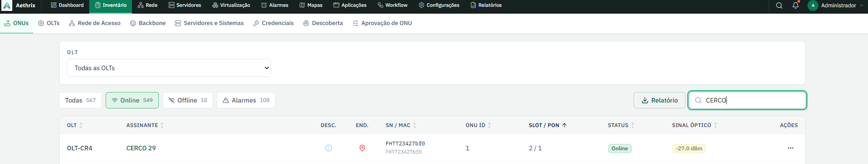Open the notifications bell
Viewport: 868px width, 164px height.
(x=796, y=5)
